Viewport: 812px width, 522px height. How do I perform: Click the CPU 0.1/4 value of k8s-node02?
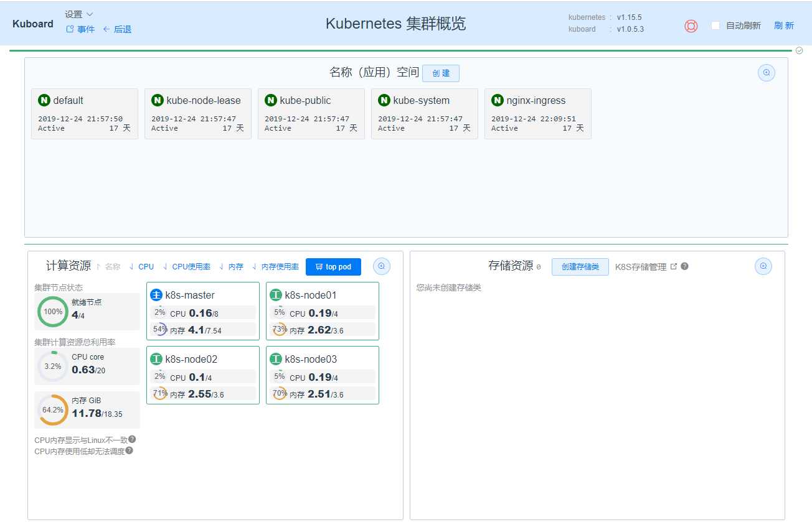pos(191,377)
